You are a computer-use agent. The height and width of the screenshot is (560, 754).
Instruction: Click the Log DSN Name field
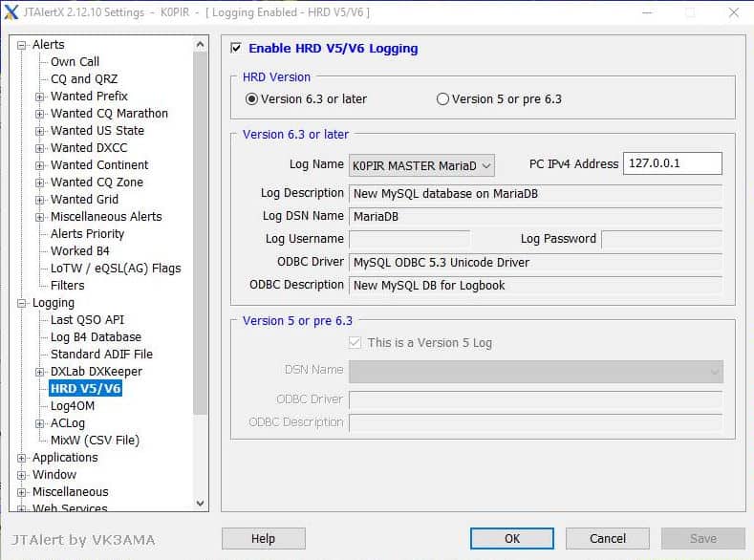[x=535, y=217]
